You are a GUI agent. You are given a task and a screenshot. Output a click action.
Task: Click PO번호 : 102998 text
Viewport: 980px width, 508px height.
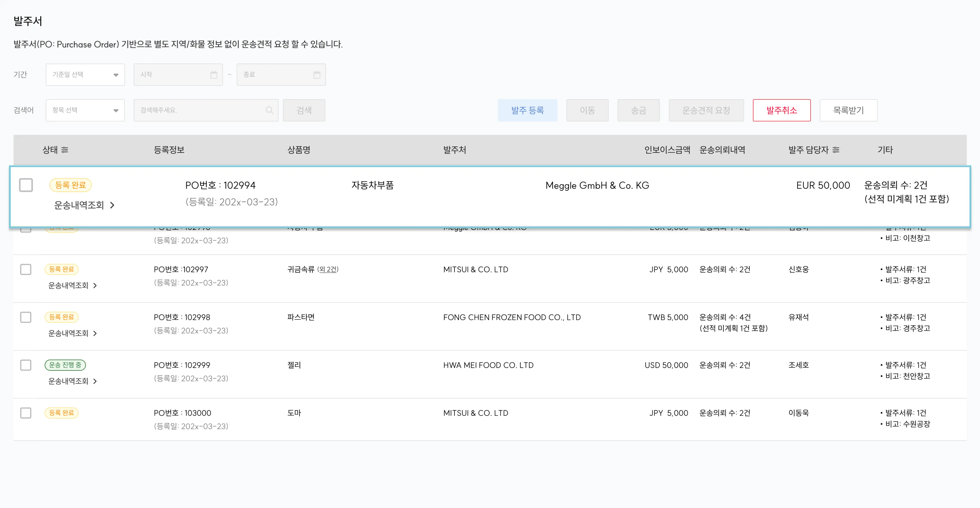tap(182, 317)
